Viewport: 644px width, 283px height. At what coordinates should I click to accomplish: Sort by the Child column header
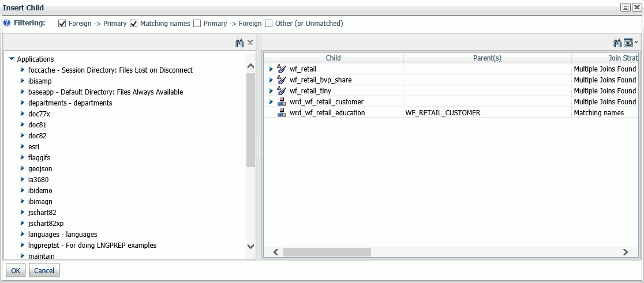tap(333, 58)
